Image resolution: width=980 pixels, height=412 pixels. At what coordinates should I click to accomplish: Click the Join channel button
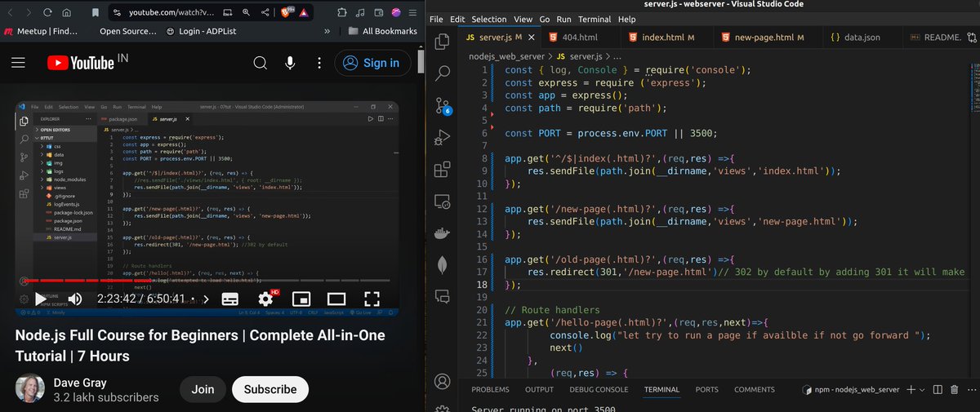pyautogui.click(x=203, y=389)
